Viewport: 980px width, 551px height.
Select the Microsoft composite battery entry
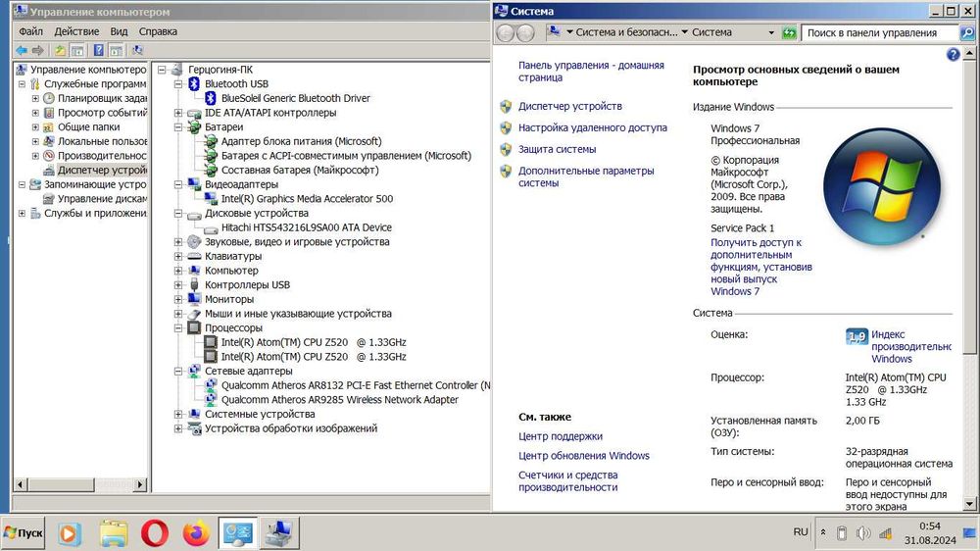299,171
